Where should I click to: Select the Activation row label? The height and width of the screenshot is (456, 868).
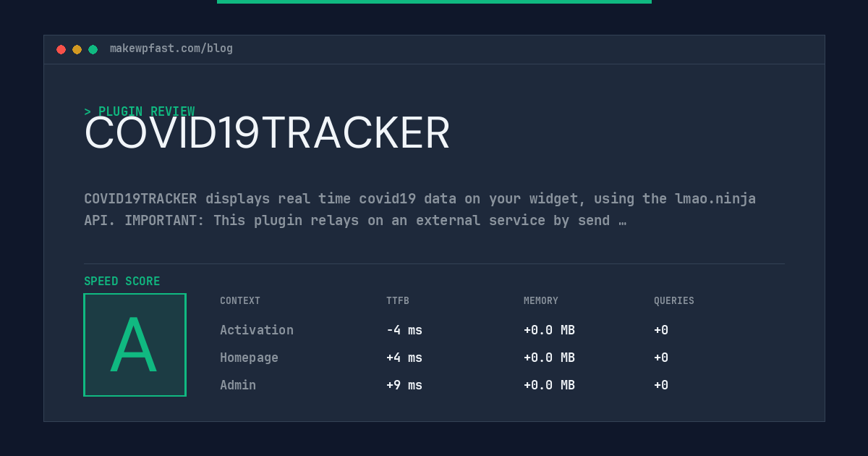(x=257, y=330)
